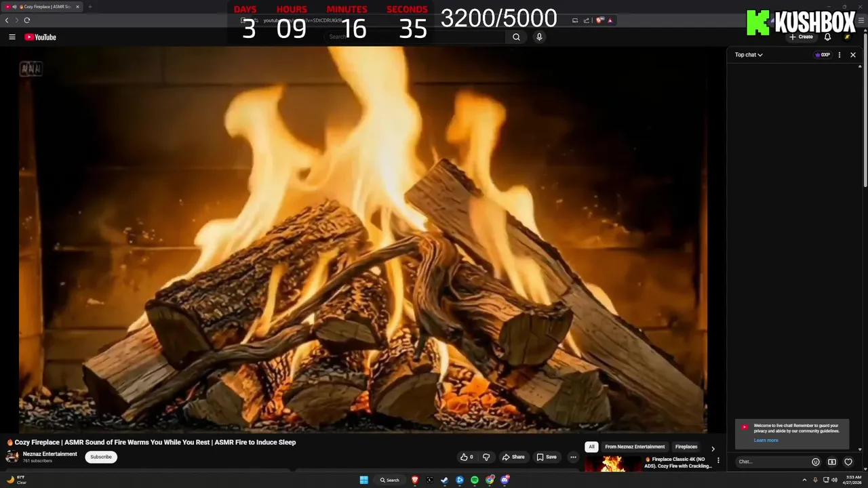
Task: Click the Brave Shields icon in address bar
Action: pyautogui.click(x=600, y=20)
